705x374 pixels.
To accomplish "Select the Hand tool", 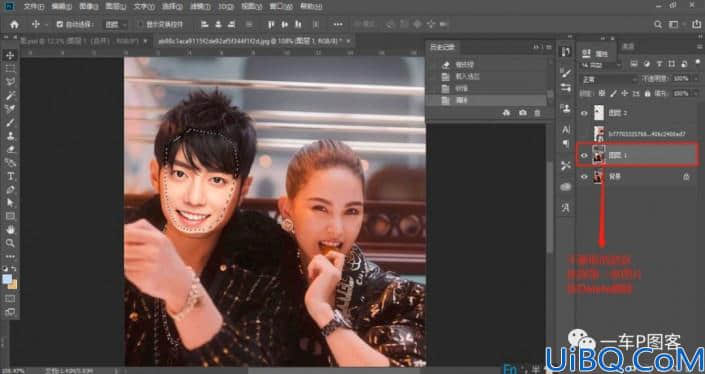I will pos(10,230).
